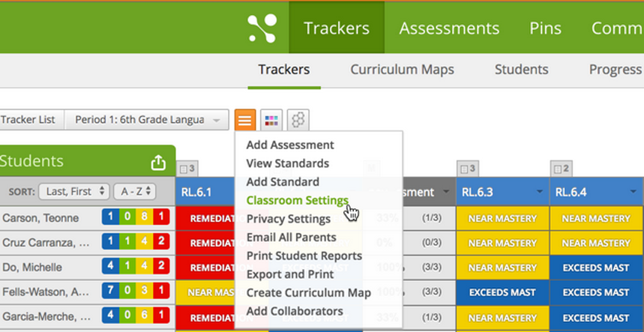Click the Students panel header
This screenshot has height=332, width=644.
(x=88, y=161)
